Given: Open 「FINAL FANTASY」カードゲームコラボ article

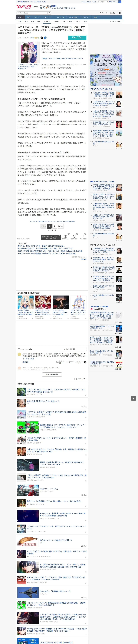Looking at the screenshot, I should coord(56,439).
